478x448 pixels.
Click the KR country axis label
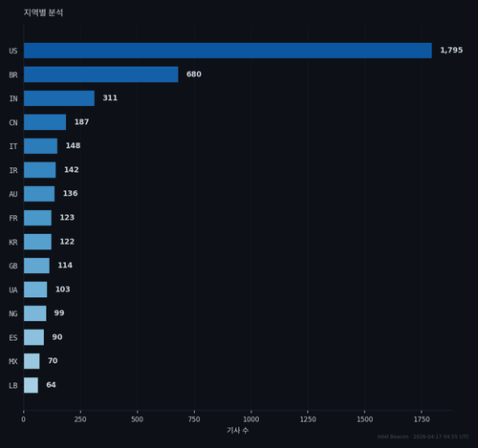[x=13, y=243]
